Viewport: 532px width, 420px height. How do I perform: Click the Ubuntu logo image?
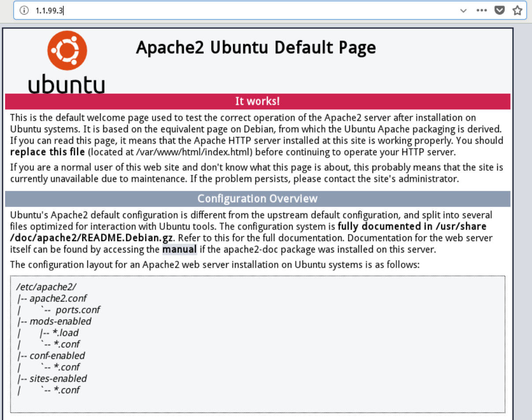click(67, 62)
